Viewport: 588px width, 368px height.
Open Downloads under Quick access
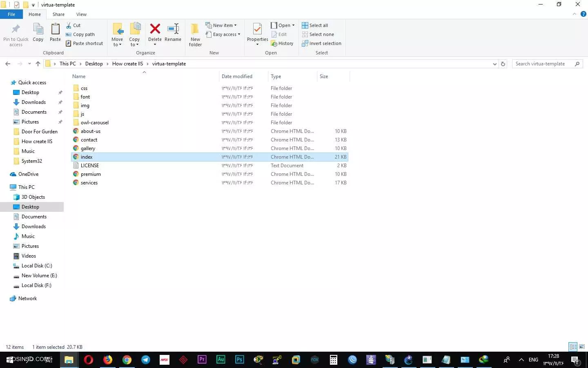pos(33,102)
